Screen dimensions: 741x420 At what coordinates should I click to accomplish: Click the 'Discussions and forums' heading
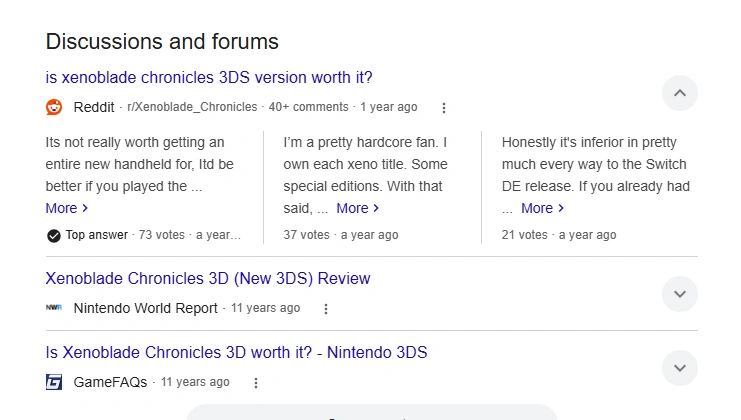point(162,42)
